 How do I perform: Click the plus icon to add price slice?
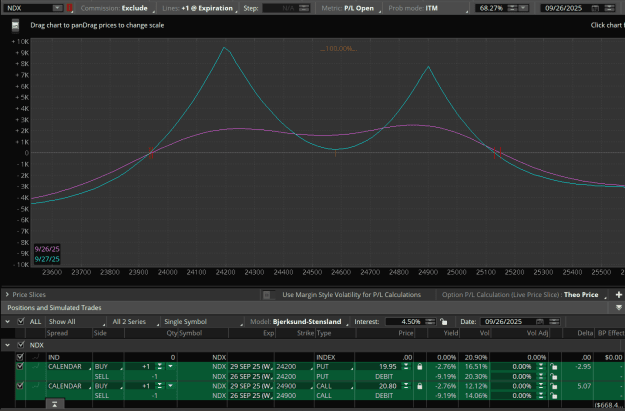click(619, 295)
